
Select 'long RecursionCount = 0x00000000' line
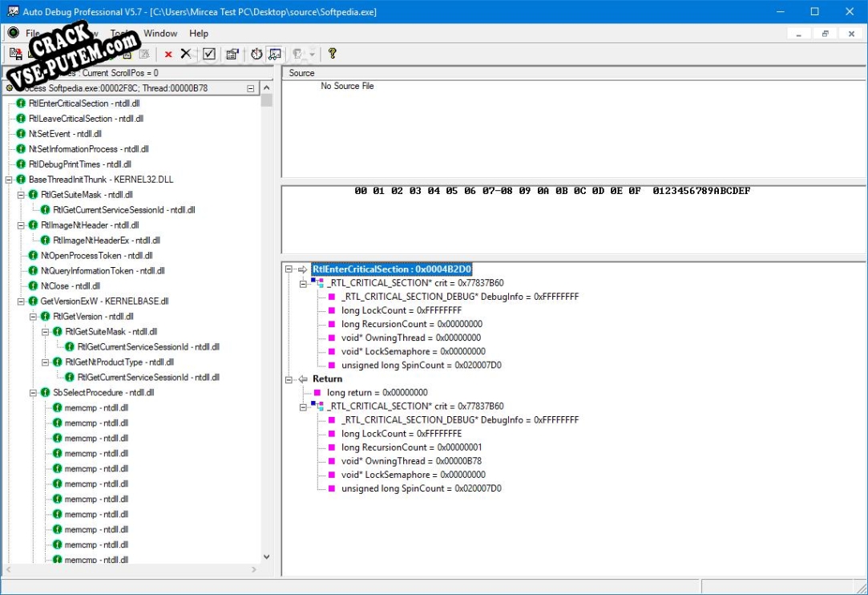point(411,324)
